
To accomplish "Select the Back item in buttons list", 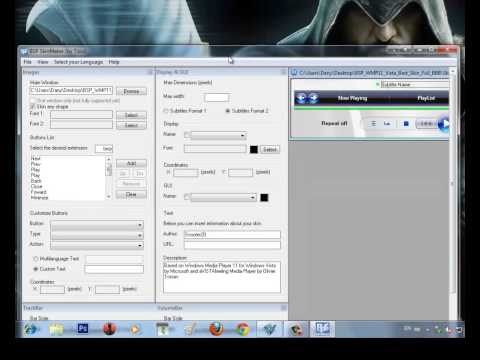I will (x=36, y=181).
